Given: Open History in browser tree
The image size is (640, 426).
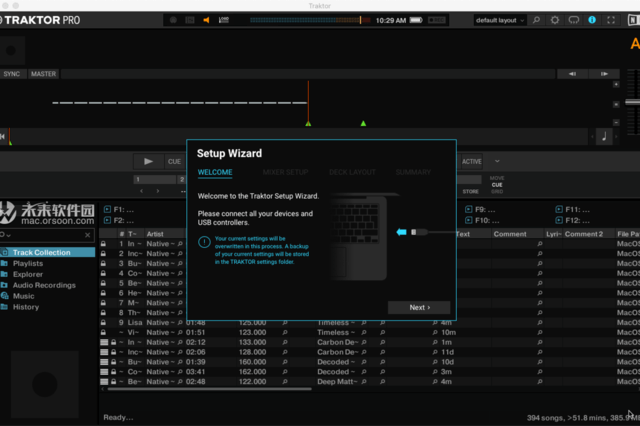Looking at the screenshot, I should point(26,307).
